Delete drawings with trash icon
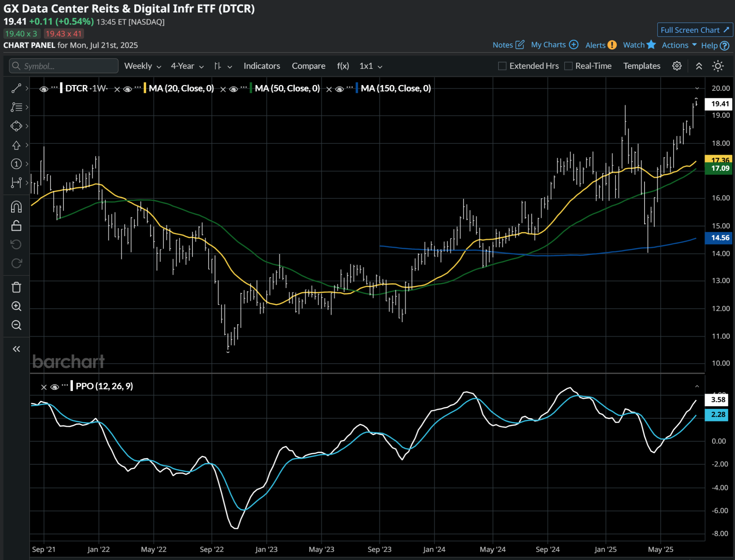This screenshot has height=560, width=735. tap(16, 287)
